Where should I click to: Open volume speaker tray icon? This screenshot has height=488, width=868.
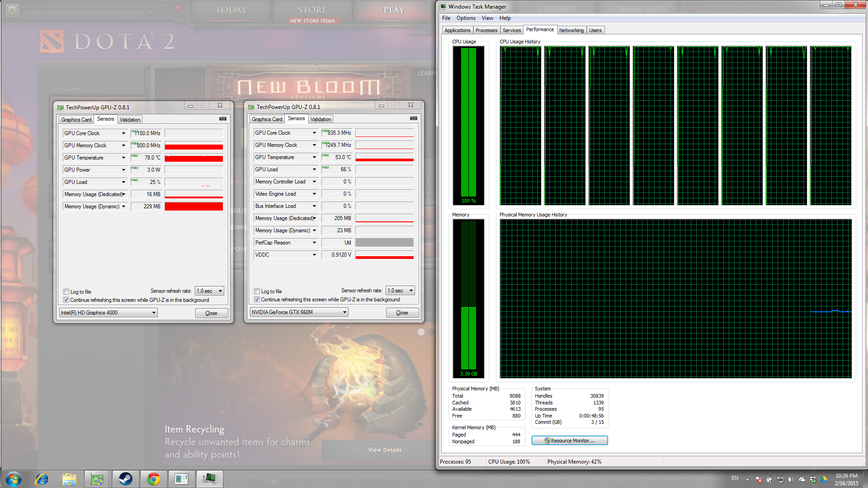tap(791, 479)
